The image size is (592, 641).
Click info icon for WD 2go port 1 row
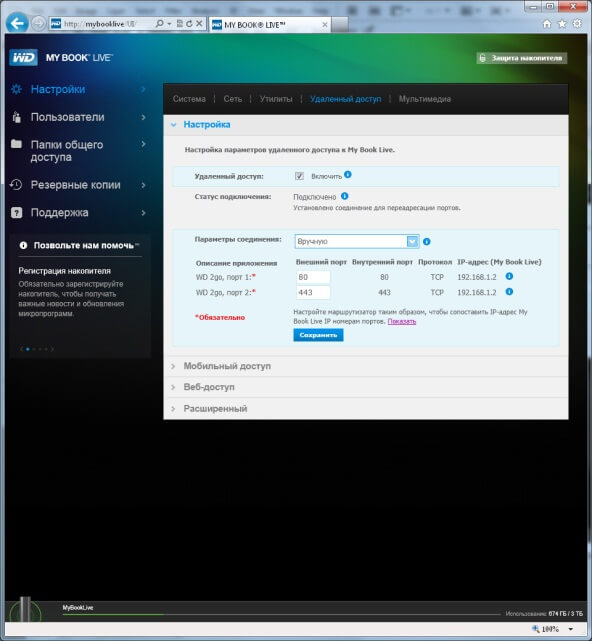[x=509, y=276]
